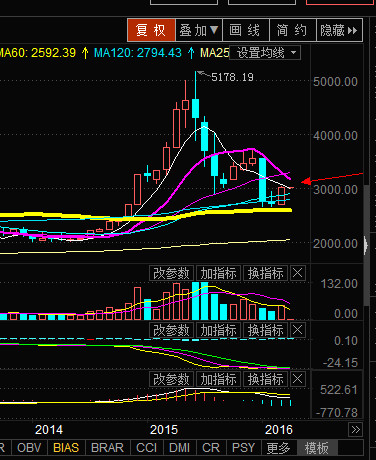The image size is (376, 460).
Task: Click the 2014 year marker on timeline
Action: [49, 430]
